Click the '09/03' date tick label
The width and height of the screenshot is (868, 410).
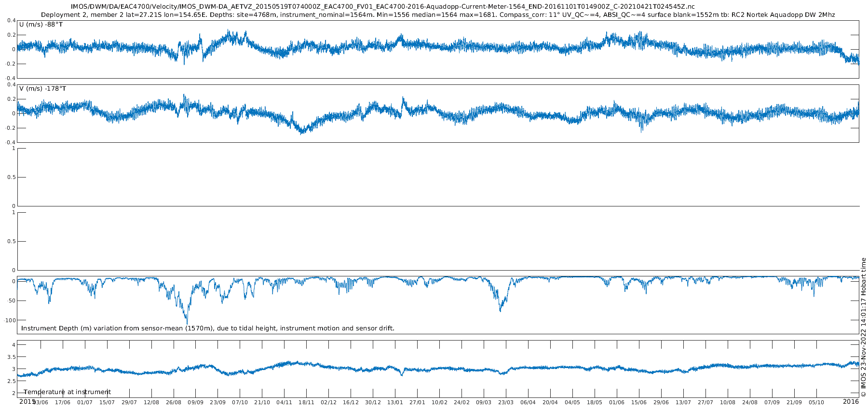484,402
